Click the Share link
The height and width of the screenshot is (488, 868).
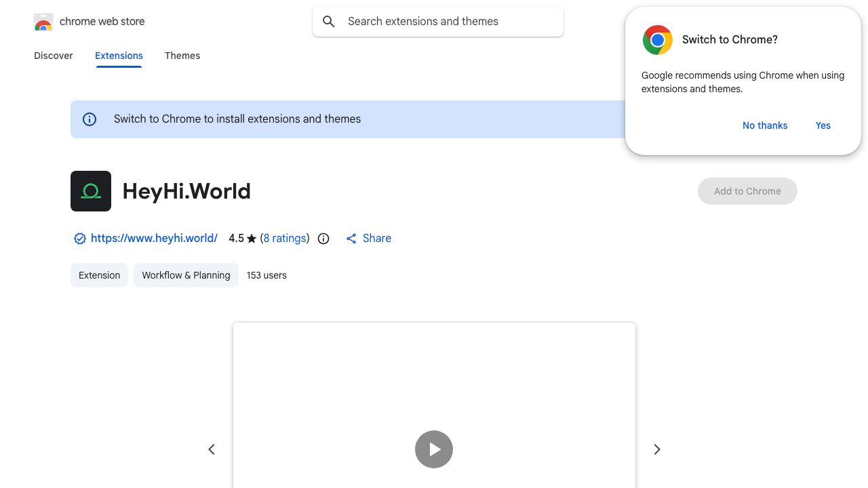pos(377,239)
